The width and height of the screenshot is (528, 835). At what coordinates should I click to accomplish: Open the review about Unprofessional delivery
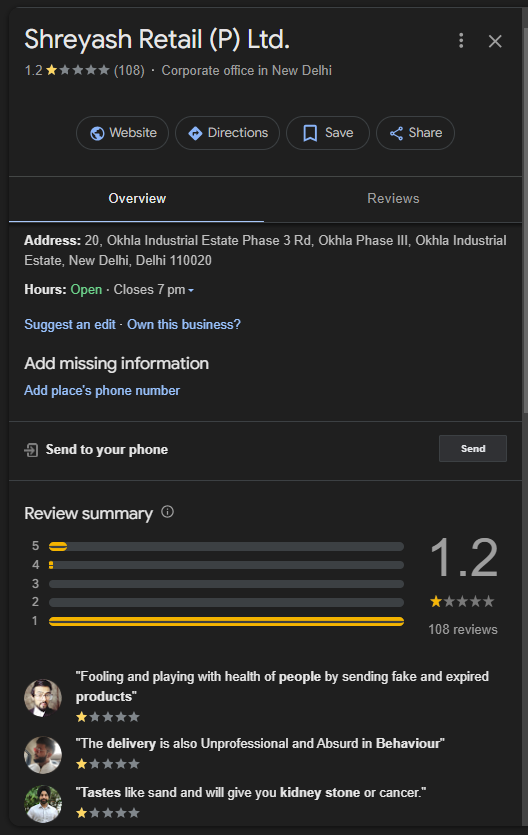coord(260,743)
